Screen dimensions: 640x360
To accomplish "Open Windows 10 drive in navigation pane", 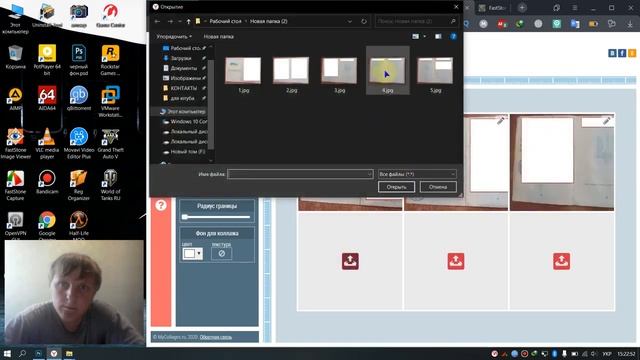I will click(185, 122).
